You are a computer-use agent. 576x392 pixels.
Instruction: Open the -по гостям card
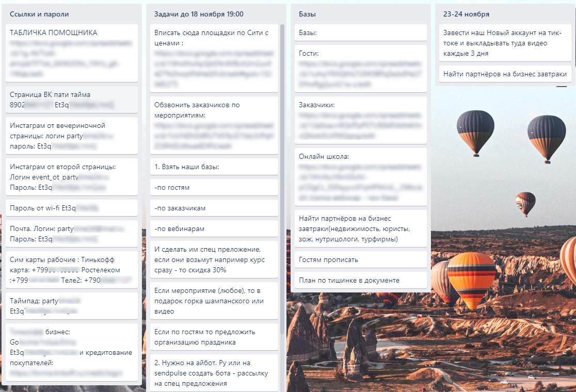[214, 187]
